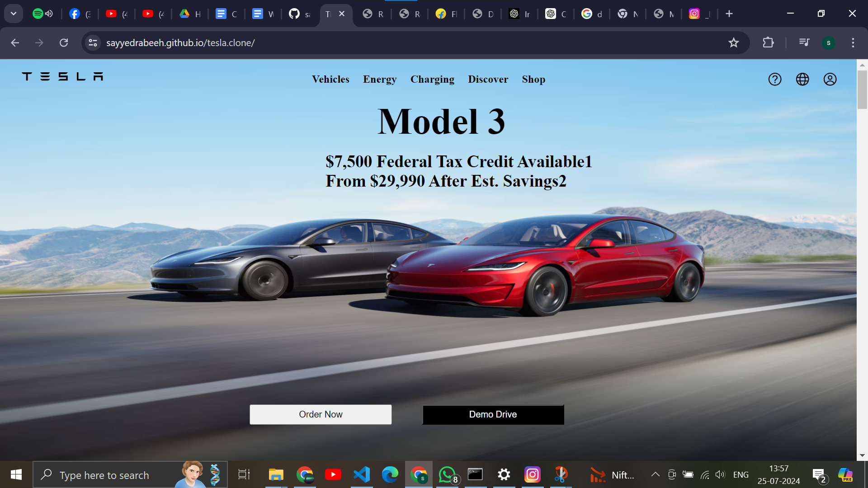Open YouTube app from taskbar
Screen dimensions: 868x488
333,474
